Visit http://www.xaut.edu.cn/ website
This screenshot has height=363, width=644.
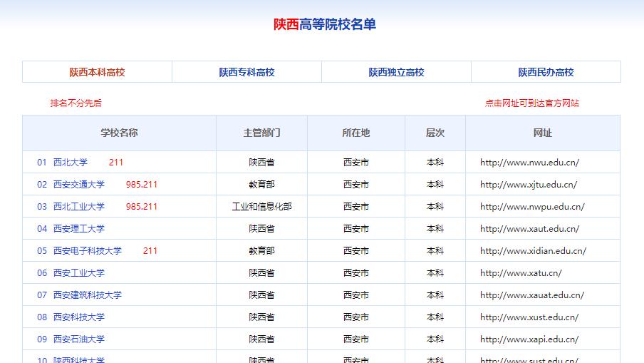click(529, 229)
